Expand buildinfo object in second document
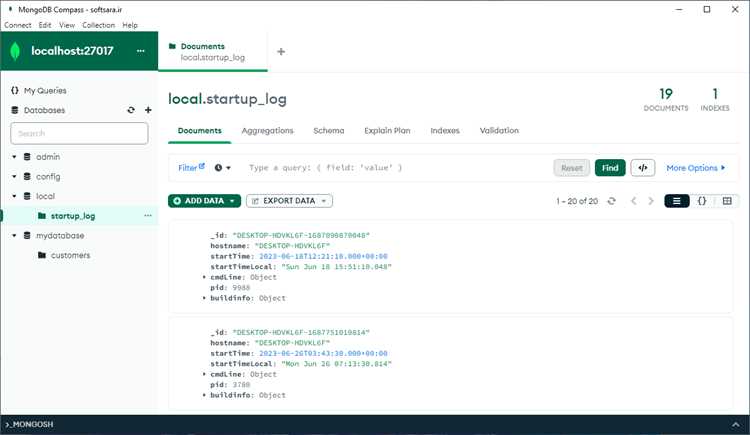The width and height of the screenshot is (750, 435). [x=204, y=395]
